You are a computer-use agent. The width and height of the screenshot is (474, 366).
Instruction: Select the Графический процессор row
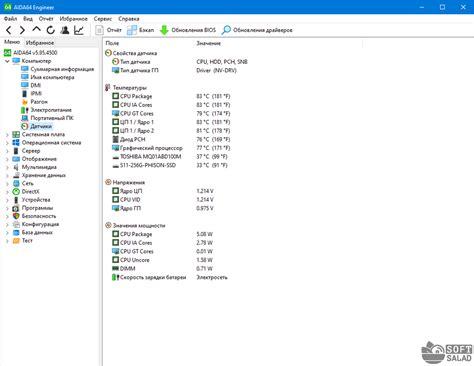point(171,148)
